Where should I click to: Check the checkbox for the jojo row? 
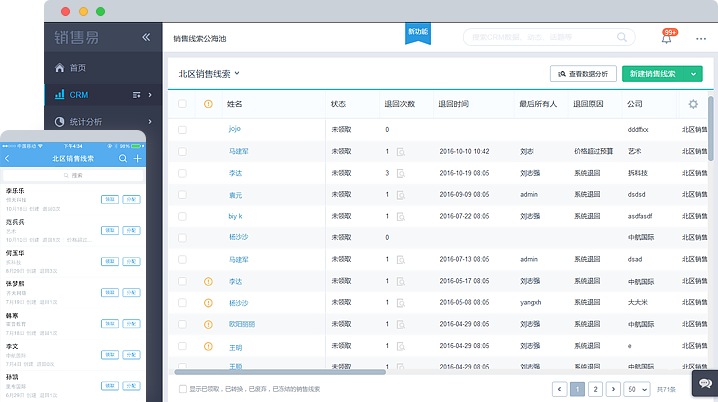pyautogui.click(x=182, y=130)
